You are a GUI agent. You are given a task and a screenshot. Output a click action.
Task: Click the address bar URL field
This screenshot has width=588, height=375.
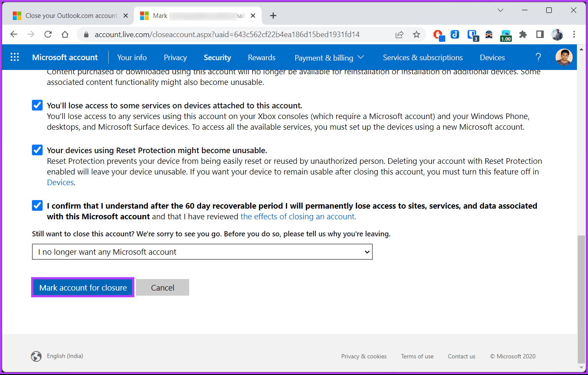[x=227, y=35]
